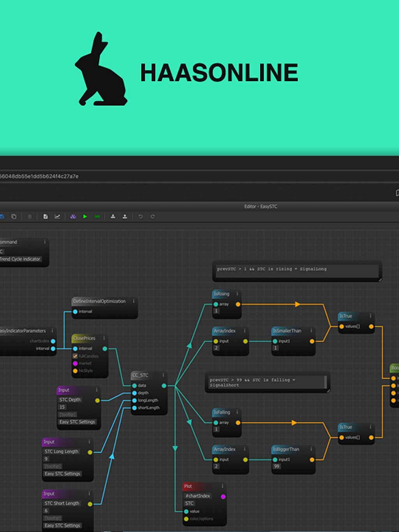The width and height of the screenshot is (399, 532).
Task: Click the STC Depth value field 15
Action: coord(62,407)
